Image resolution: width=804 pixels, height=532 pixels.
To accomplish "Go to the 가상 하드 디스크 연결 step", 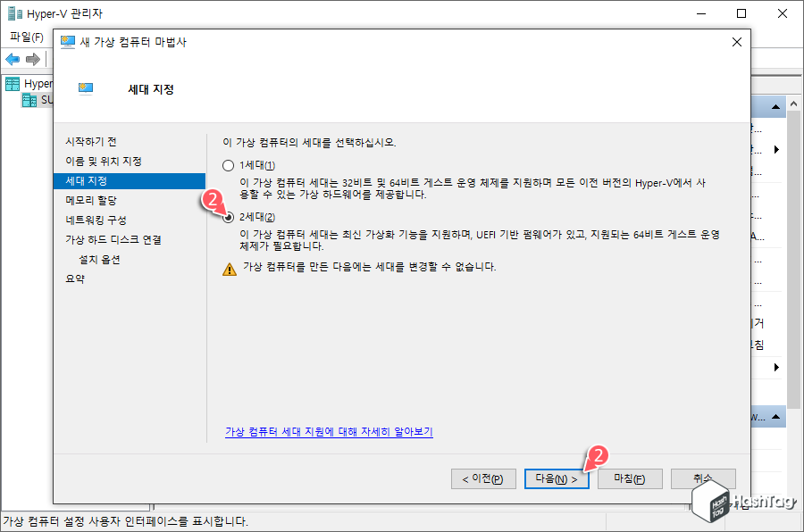I will pyautogui.click(x=113, y=239).
